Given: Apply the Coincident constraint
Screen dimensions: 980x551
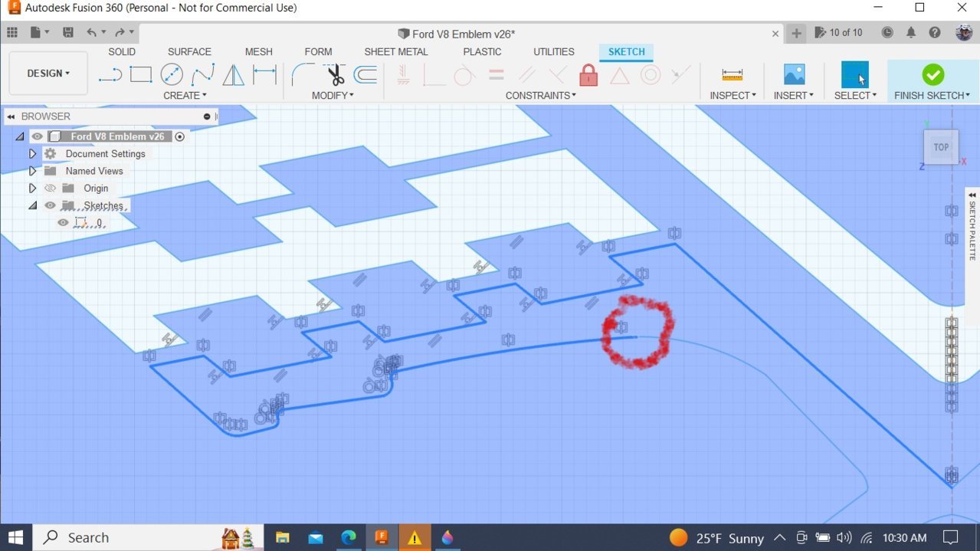Looking at the screenshot, I should [433, 75].
